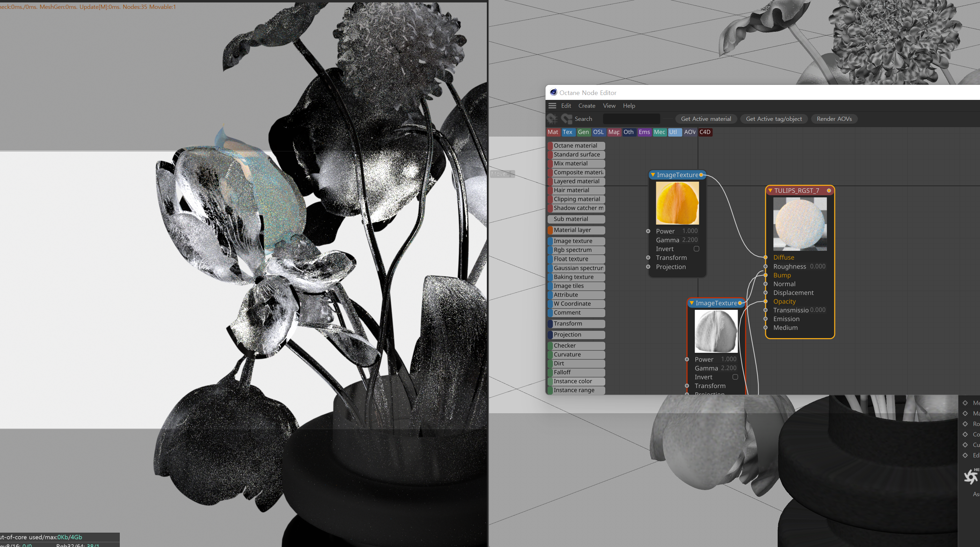Select the Tex tab in node editor

(568, 132)
